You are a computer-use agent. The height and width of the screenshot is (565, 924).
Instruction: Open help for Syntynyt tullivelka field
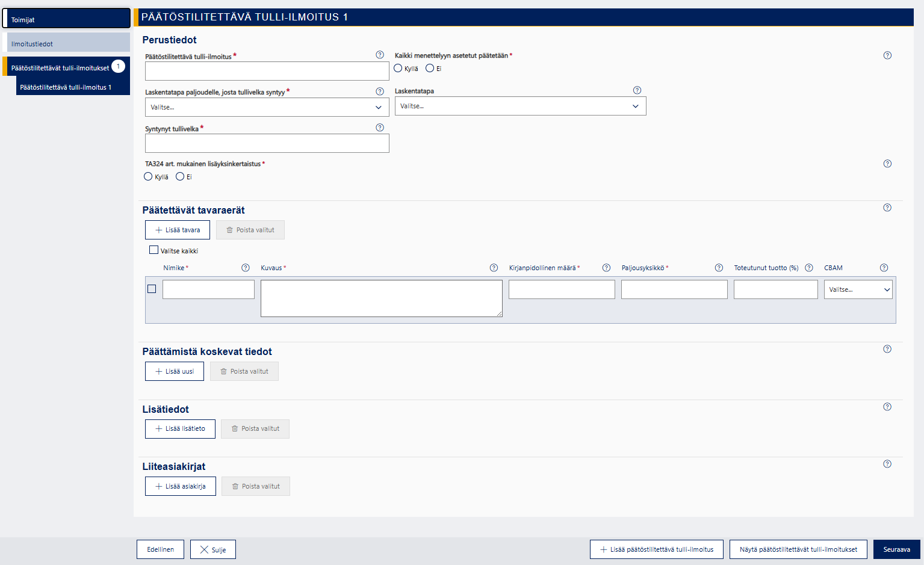point(380,128)
